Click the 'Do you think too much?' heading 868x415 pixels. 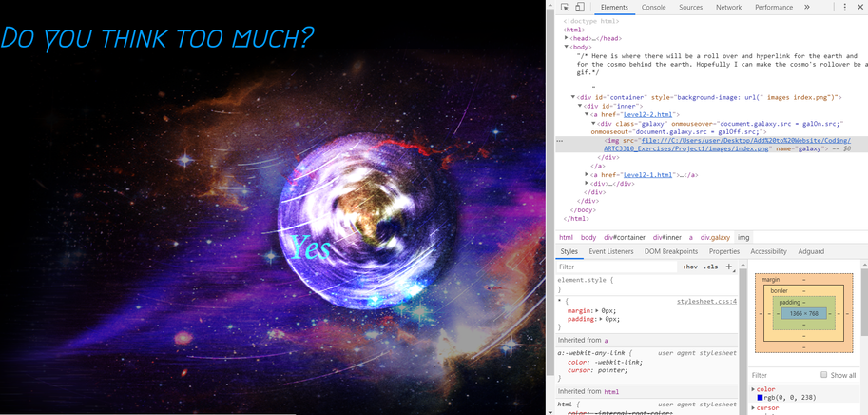click(157, 38)
